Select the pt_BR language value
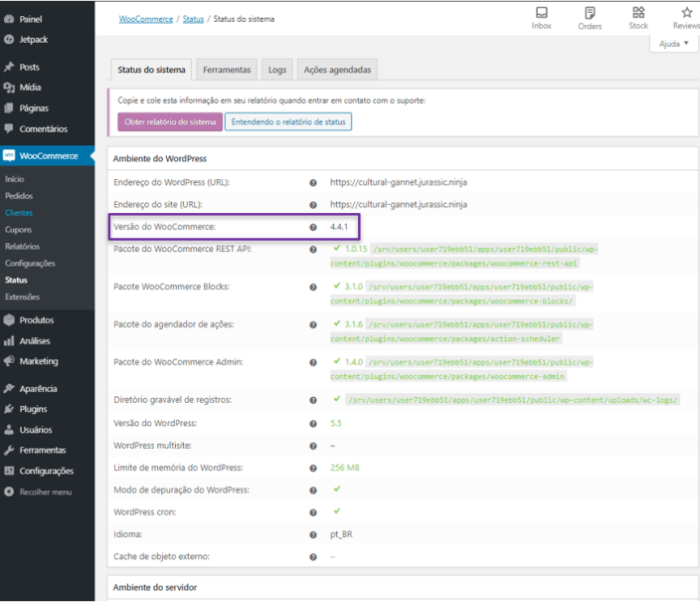Screen dimensions: 700x602 click(341, 535)
